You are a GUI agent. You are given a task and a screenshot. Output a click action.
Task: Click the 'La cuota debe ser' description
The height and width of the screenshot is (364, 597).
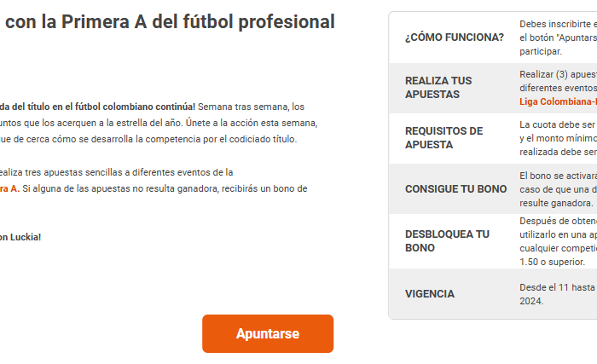(558, 138)
